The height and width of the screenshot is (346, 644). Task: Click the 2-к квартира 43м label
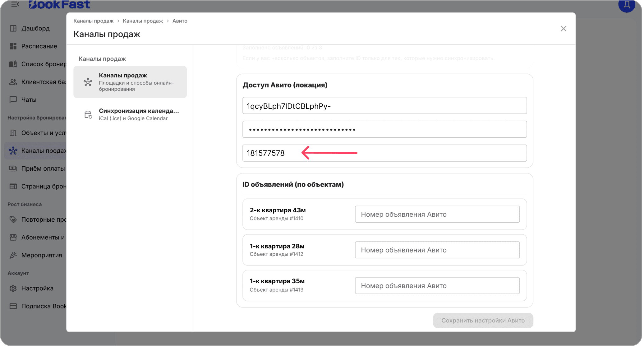[x=278, y=210]
